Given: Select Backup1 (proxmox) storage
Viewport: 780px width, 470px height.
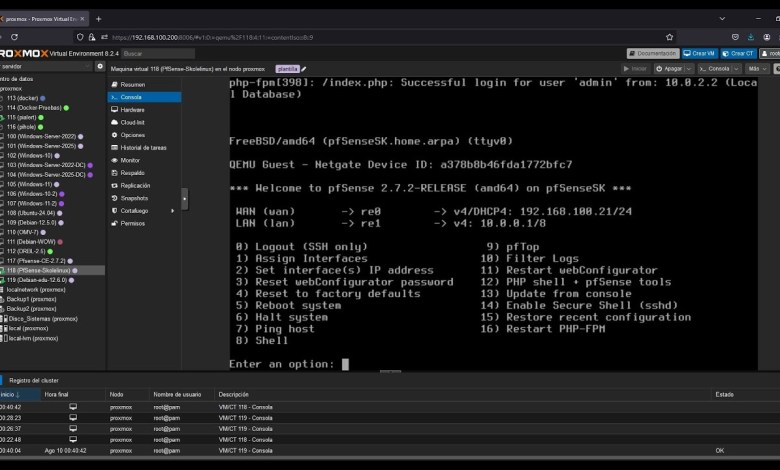Looking at the screenshot, I should pos(31,299).
